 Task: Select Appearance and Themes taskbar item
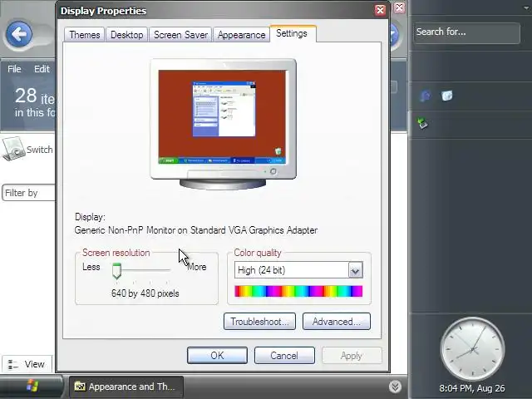(x=126, y=387)
